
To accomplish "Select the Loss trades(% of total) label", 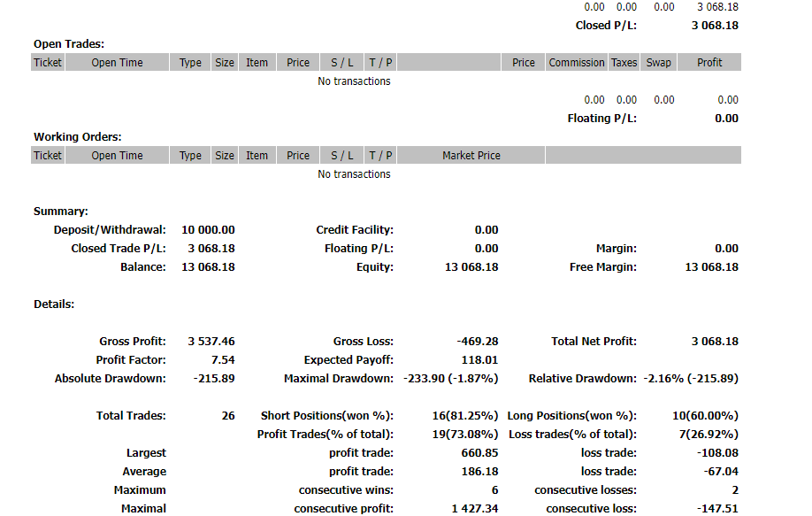I will [573, 435].
